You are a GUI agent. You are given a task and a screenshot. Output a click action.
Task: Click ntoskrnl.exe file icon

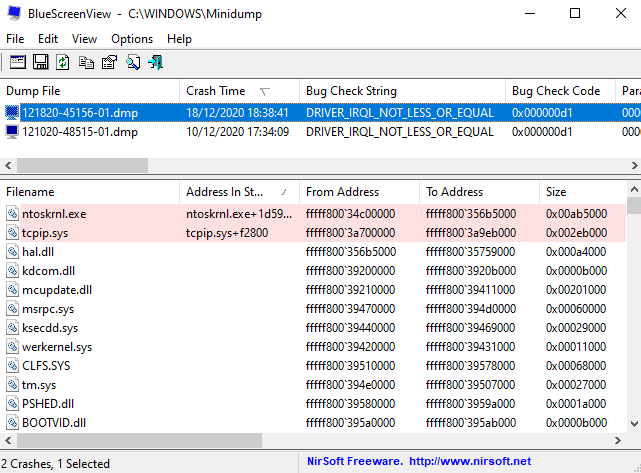tap(12, 213)
